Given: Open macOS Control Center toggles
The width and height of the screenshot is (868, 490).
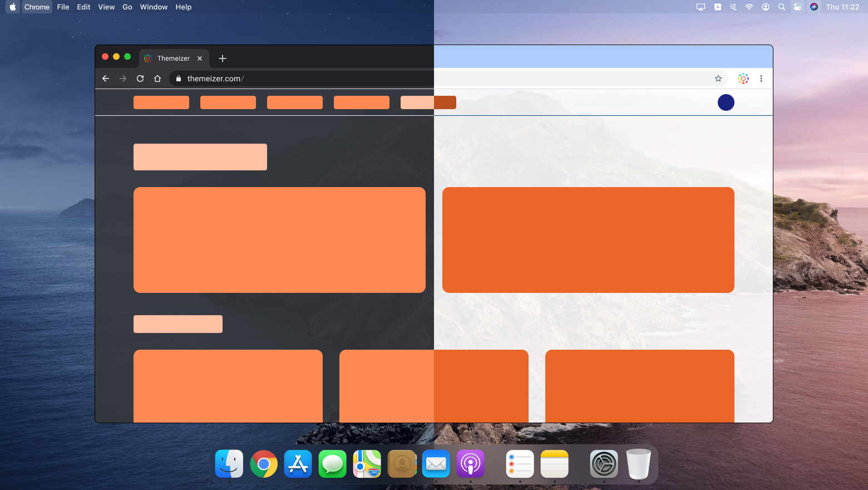Looking at the screenshot, I should (x=798, y=7).
